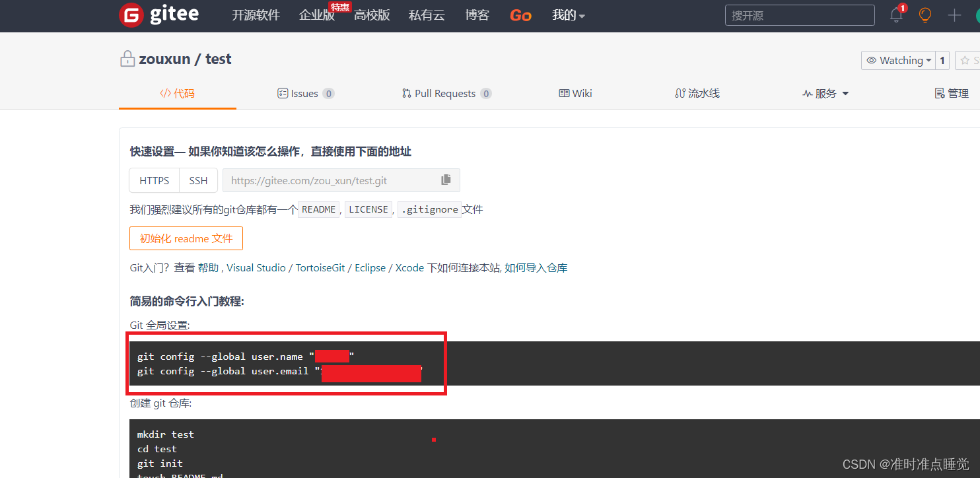Click the git config user.name command line
The height and width of the screenshot is (478, 980).
[x=246, y=357]
